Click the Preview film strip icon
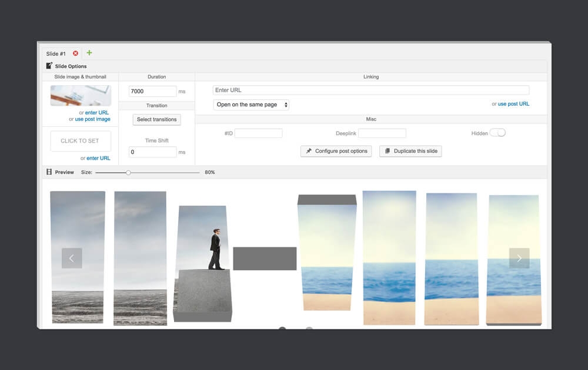 (x=49, y=172)
